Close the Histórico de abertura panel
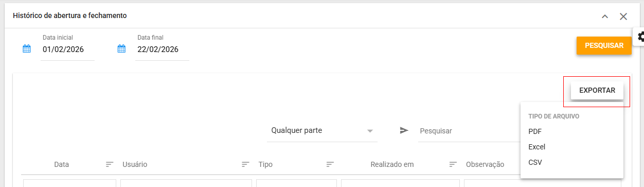Image resolution: width=644 pixels, height=187 pixels. (623, 16)
